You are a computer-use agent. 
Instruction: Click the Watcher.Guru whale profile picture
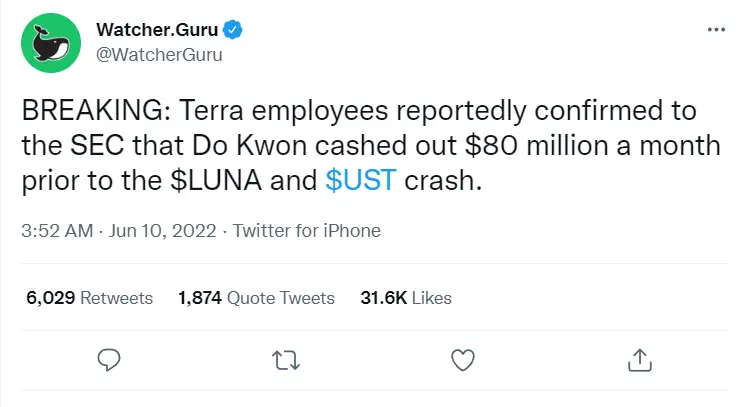pos(51,43)
